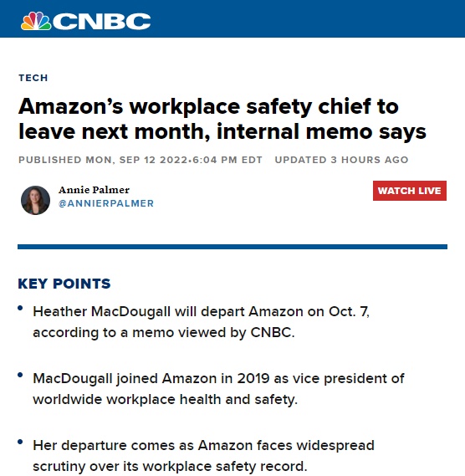Image resolution: width=465 pixels, height=476 pixels.
Task: Click bullet dot beside MacDougall joined Amazon point
Action: [20, 375]
